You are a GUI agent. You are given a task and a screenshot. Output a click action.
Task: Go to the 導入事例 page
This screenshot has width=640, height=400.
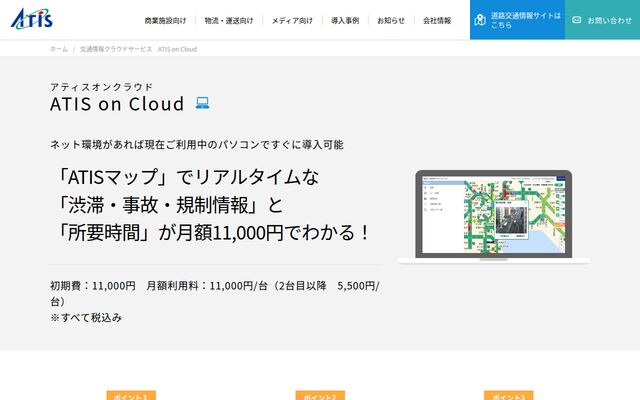click(x=345, y=20)
